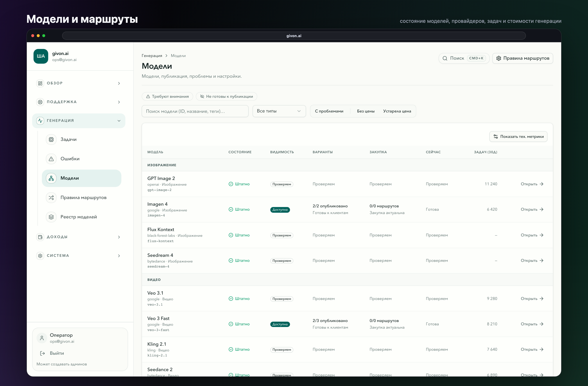Click the Поиск CMD+K search button
The image size is (588, 386).
(464, 58)
